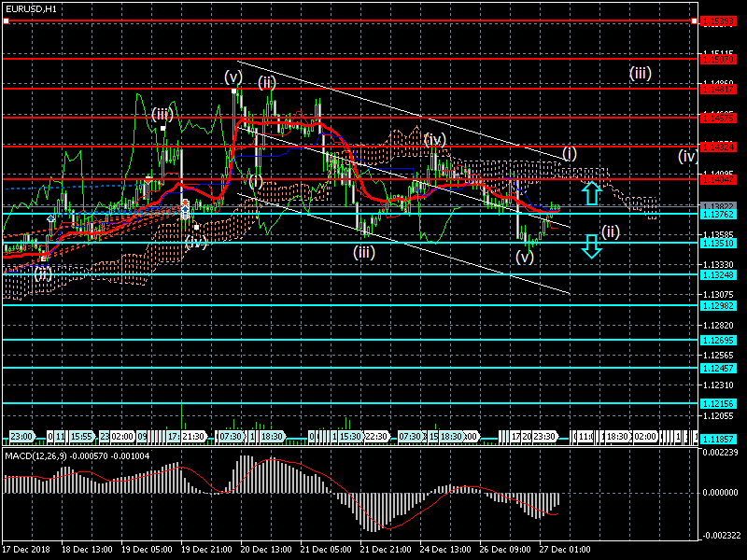The image size is (747, 560).
Task: Click the 22:30 time marker label
Action: 376,437
